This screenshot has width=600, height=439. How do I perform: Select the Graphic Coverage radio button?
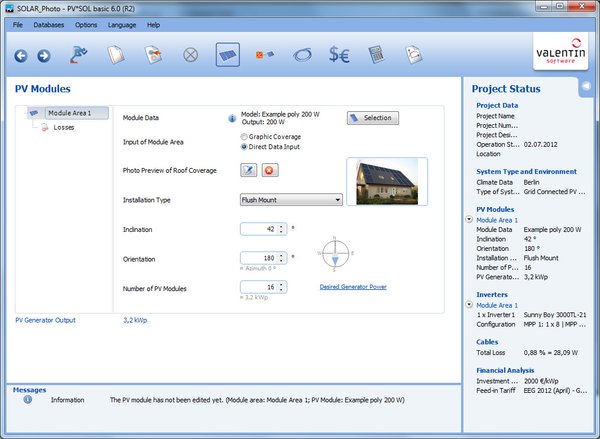(245, 136)
